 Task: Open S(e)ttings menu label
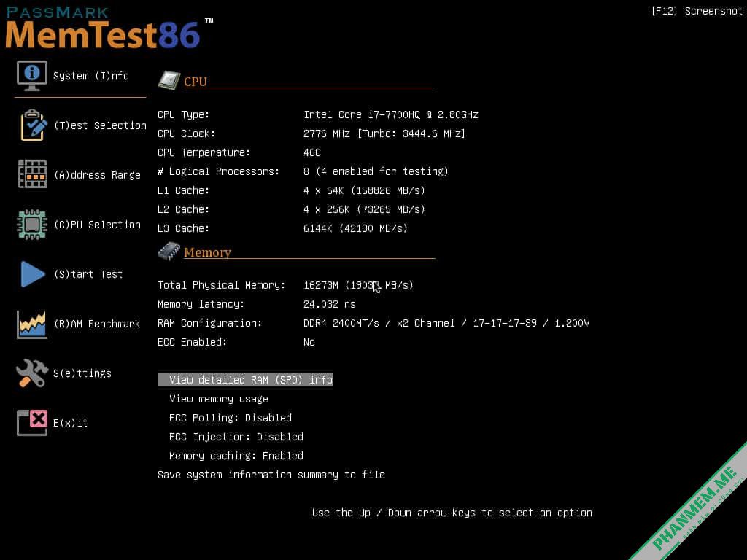coord(82,373)
